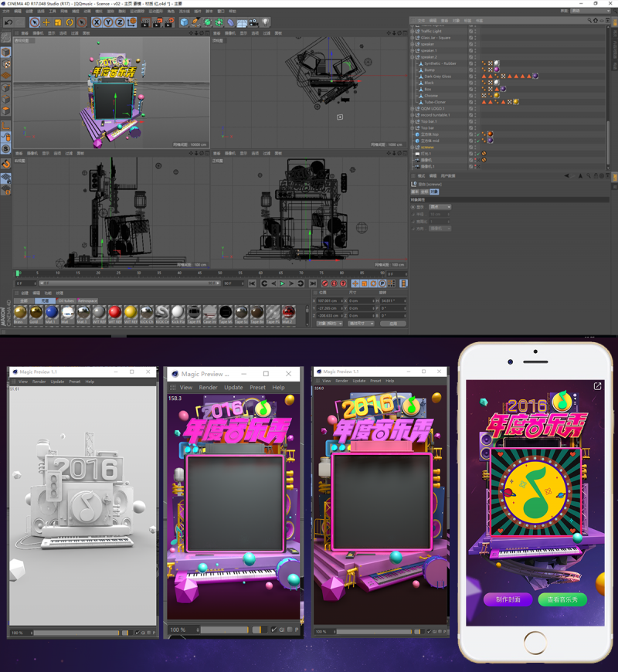The height and width of the screenshot is (672, 618).
Task: Click the light bulb icon in toolbar
Action: click(x=266, y=22)
